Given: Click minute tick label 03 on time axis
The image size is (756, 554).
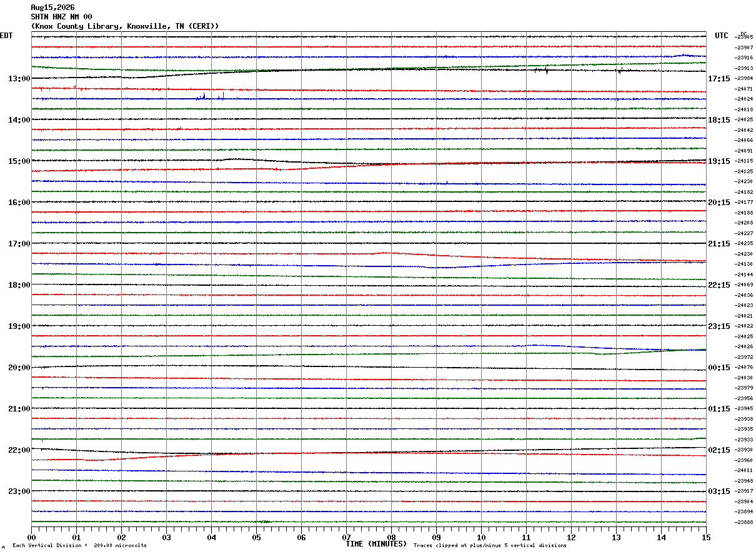Looking at the screenshot, I should point(166,538).
